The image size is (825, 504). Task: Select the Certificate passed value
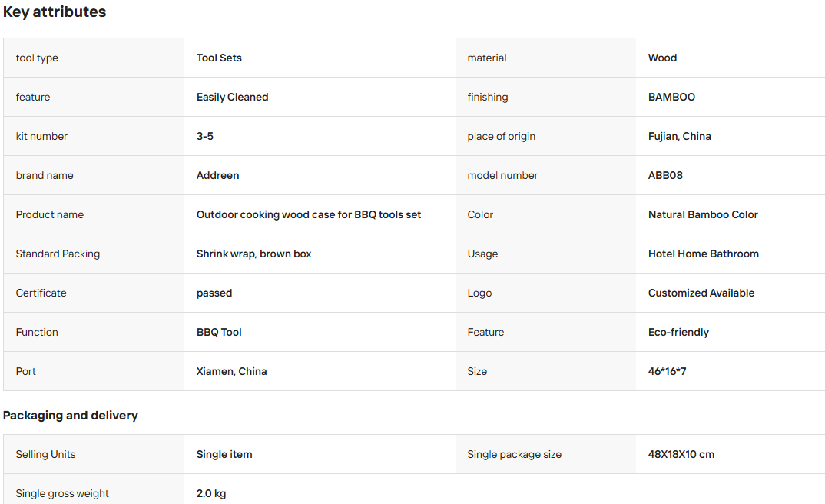point(214,293)
